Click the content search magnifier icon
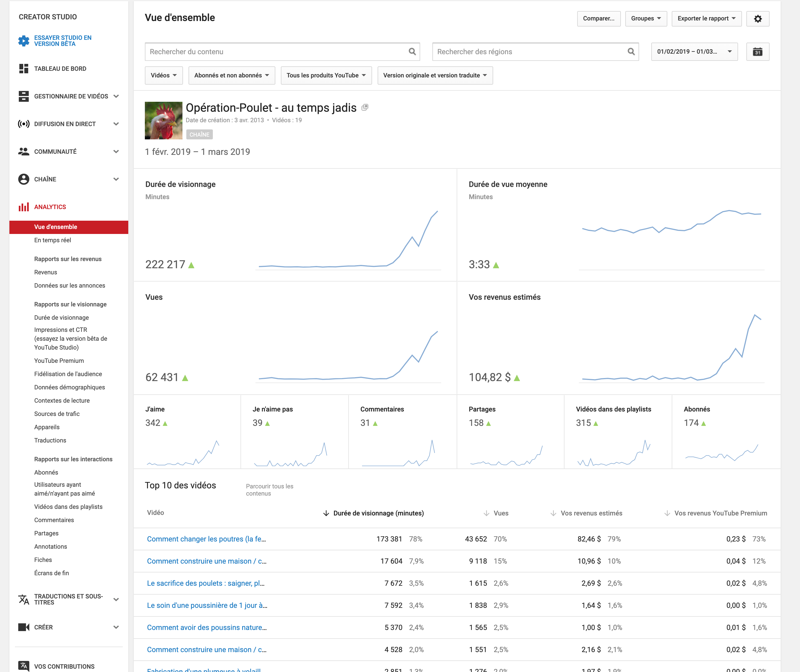Image resolution: width=800 pixels, height=672 pixels. (412, 51)
